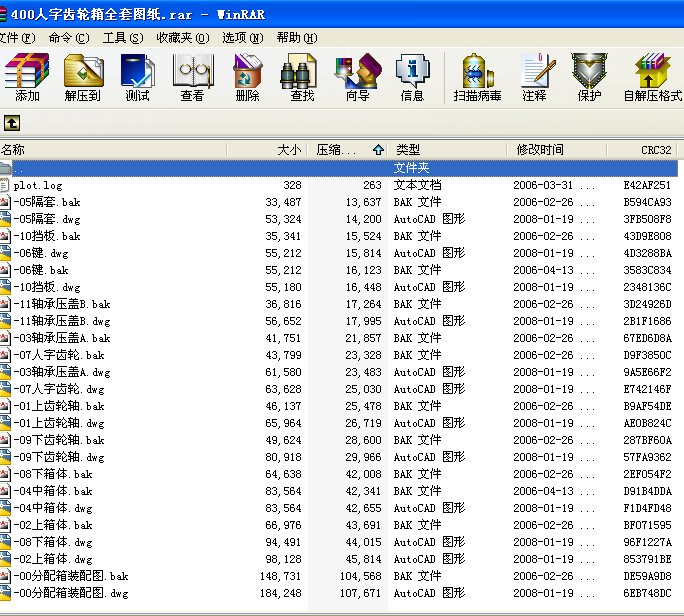
Task: Click the plot.log text file icon
Action: [x=4, y=185]
